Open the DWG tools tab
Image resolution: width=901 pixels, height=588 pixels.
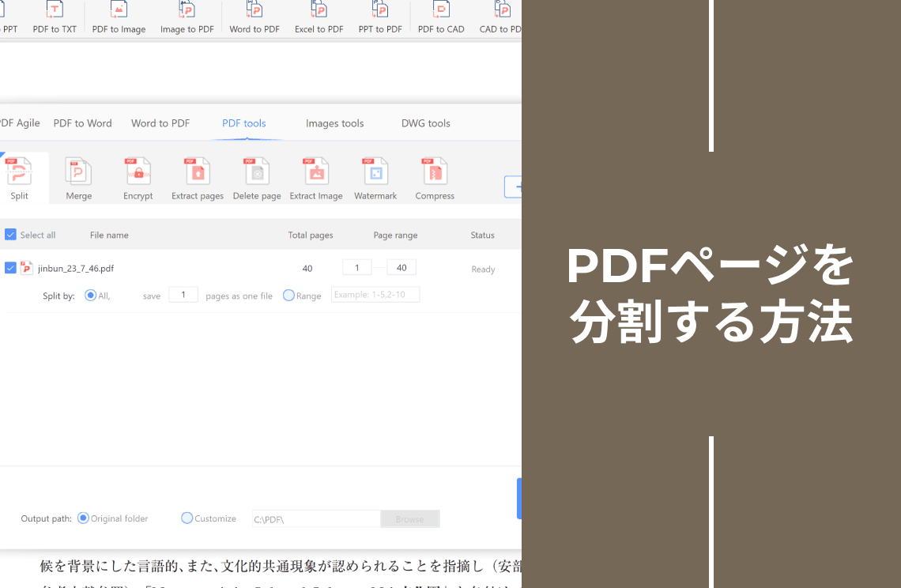click(x=425, y=123)
